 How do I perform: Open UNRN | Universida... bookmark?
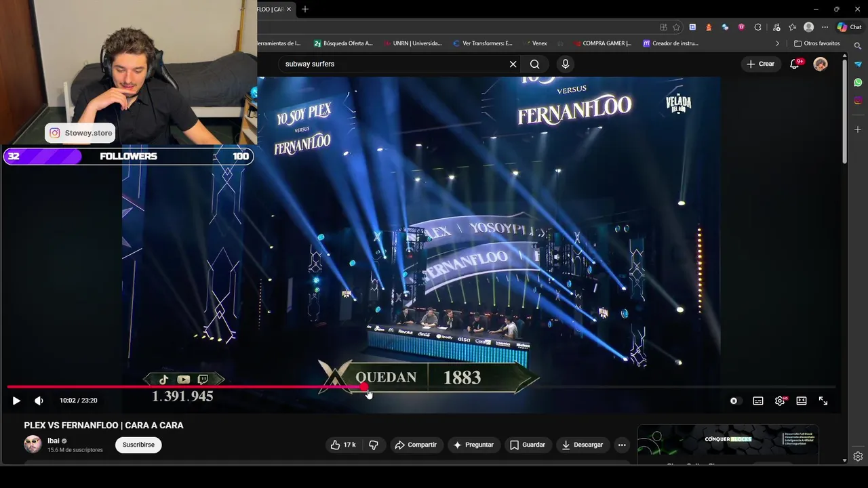(412, 43)
